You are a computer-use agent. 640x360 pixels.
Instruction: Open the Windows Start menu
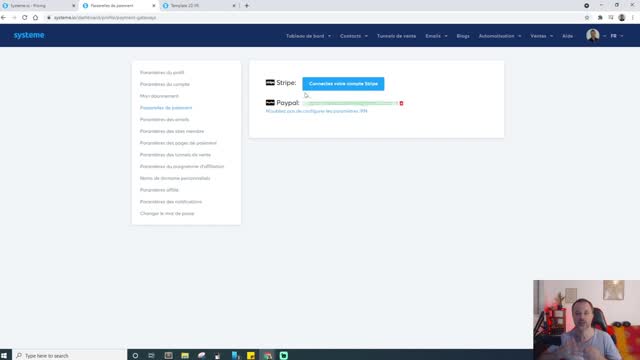pyautogui.click(x=4, y=356)
